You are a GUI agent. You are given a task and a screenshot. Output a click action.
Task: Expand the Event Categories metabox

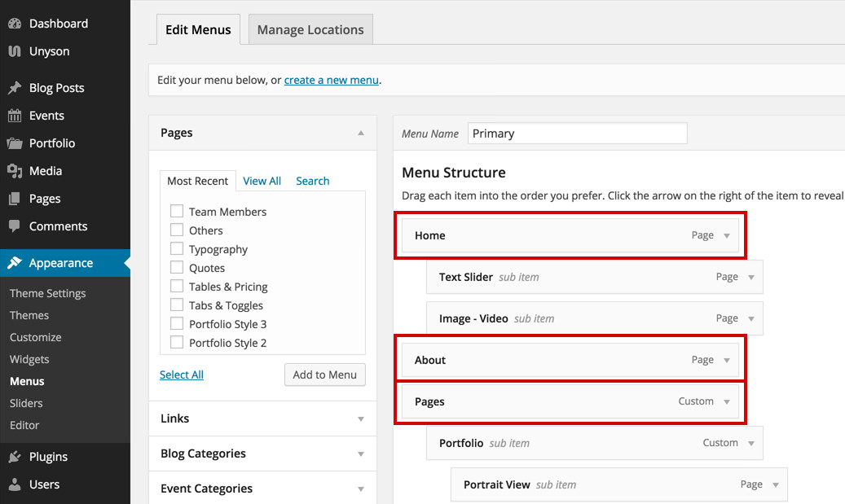point(361,489)
